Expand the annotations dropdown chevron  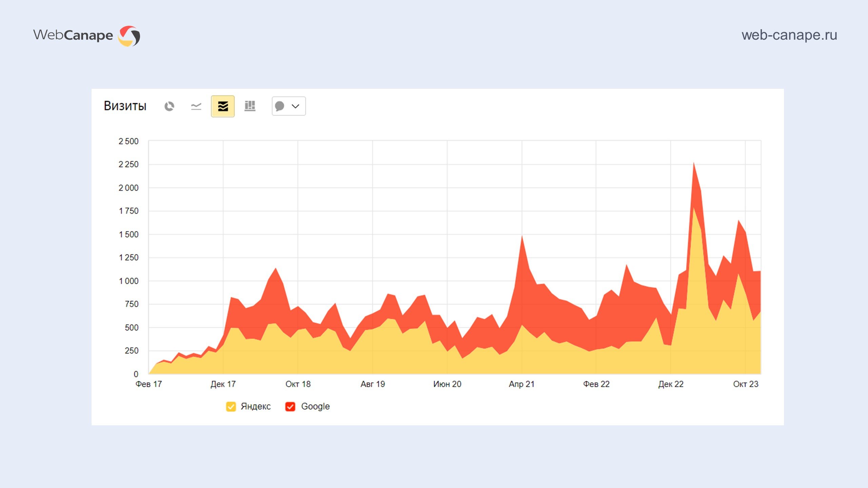click(x=296, y=106)
